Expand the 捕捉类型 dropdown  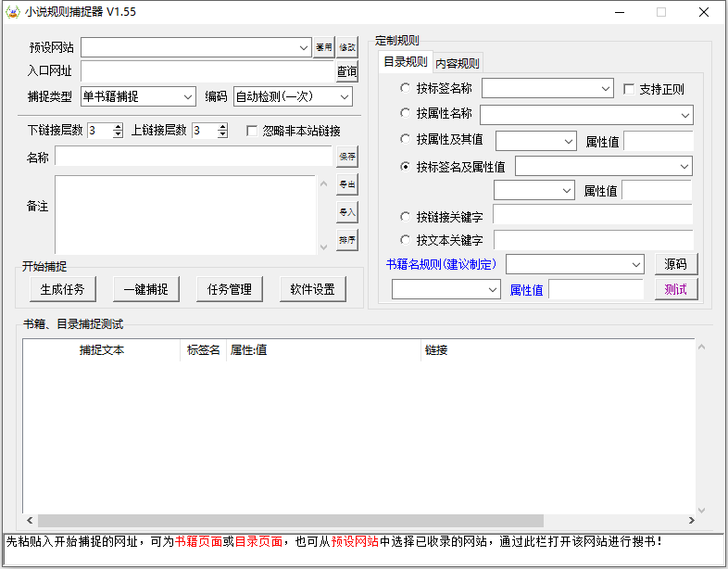189,96
